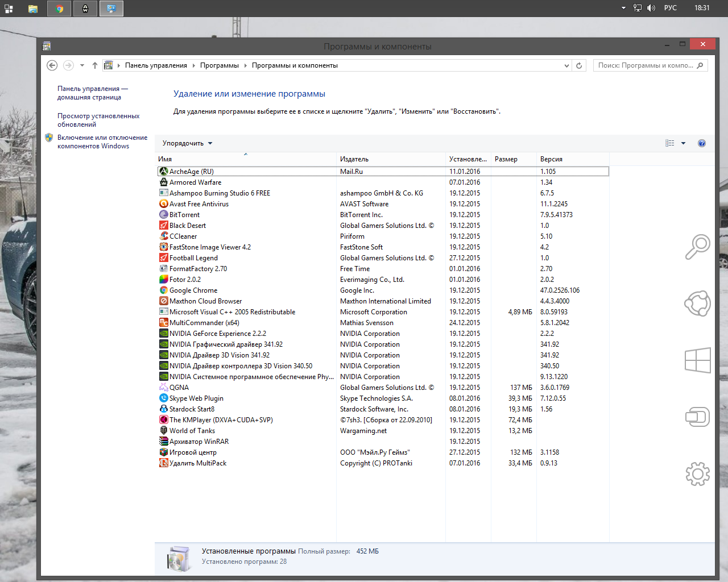The width and height of the screenshot is (728, 582).
Task: Click the search programs input field
Action: coord(646,65)
